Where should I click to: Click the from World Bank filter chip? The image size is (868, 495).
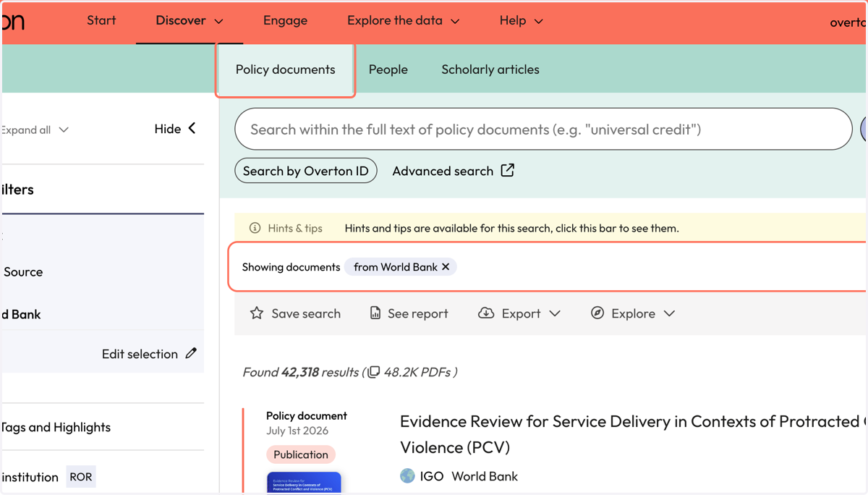point(400,267)
